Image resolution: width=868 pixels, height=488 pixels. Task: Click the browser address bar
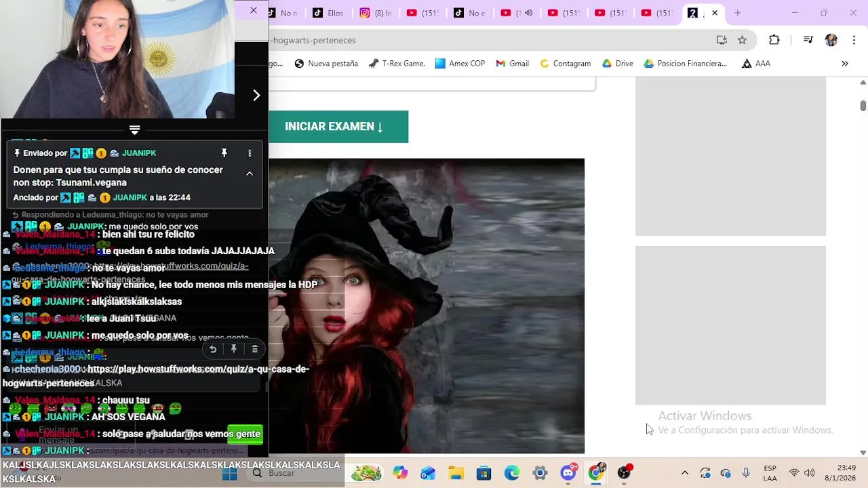click(488, 40)
